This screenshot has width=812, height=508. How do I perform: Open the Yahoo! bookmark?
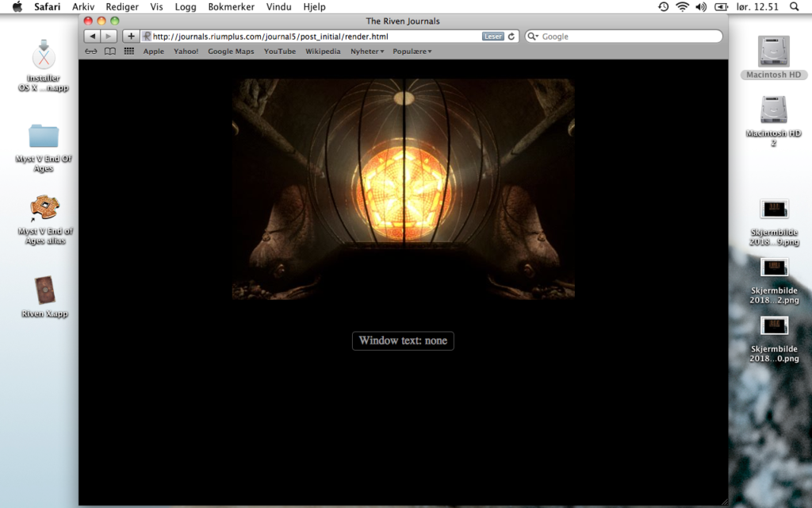[186, 52]
